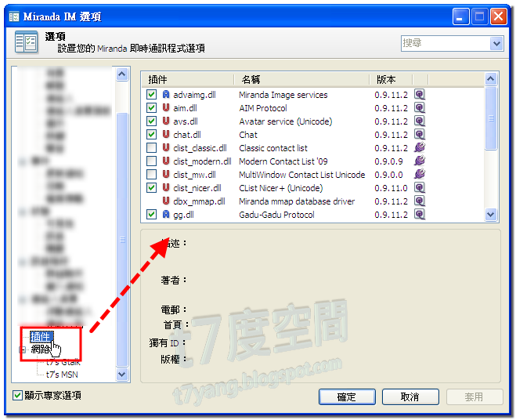Click the clist_modern.dll Unicode plugin type icon
The width and height of the screenshot is (516, 420).
(x=166, y=161)
